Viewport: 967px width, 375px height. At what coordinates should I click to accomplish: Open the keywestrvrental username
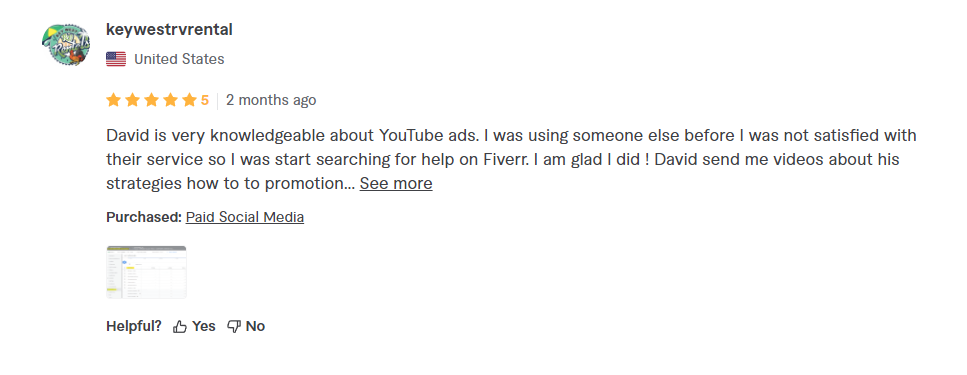[x=170, y=30]
